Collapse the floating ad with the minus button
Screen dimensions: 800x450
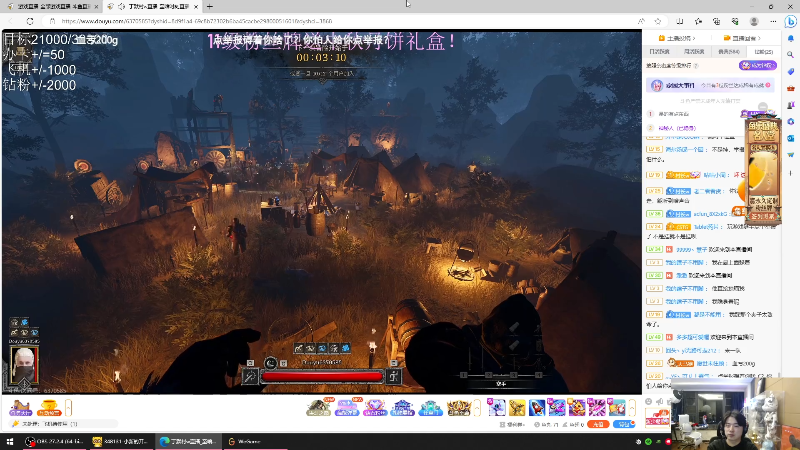pyautogui.click(x=763, y=107)
